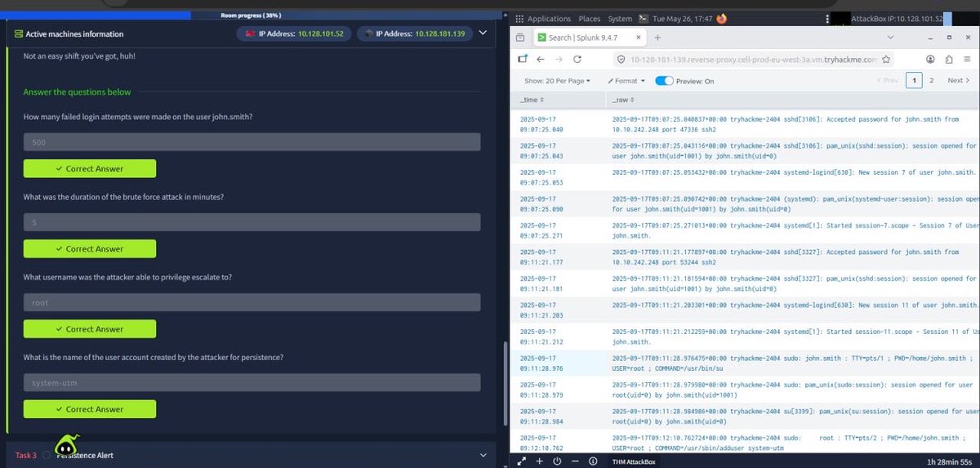
Task: Close the Splunk Search browser tab
Action: tap(639, 38)
